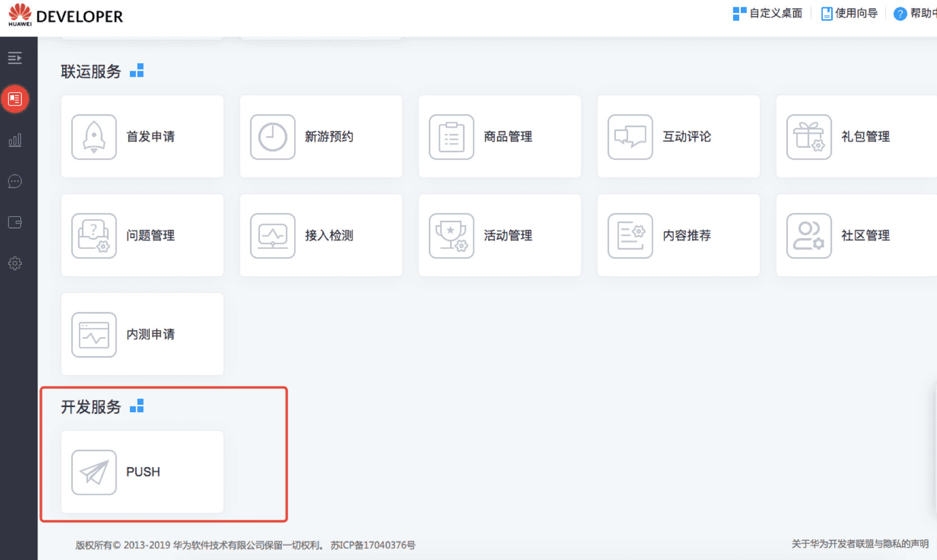This screenshot has width=937, height=560.
Task: Click the speech bubbles icon for 互动评论
Action: 630,137
